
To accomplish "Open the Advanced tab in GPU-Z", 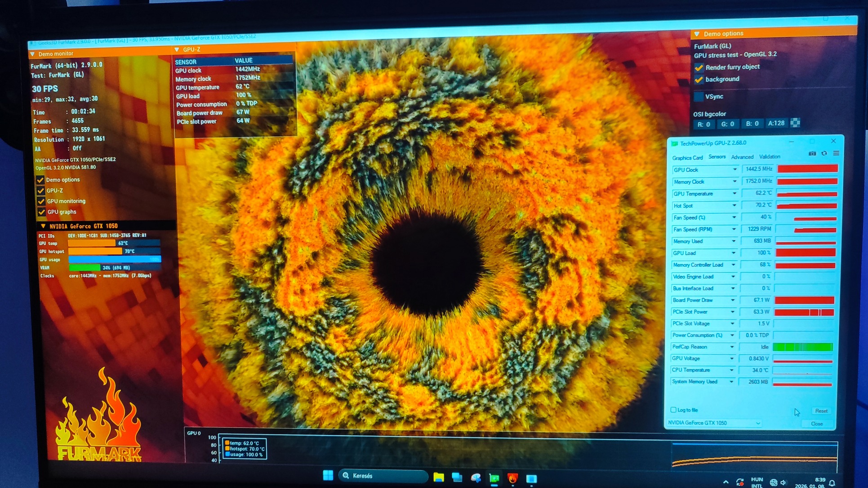I will (742, 157).
